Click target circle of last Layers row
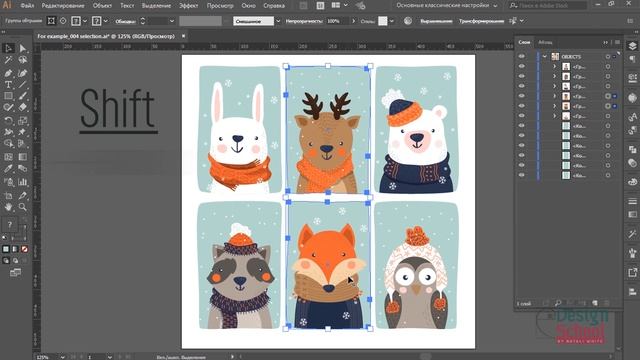The width and height of the screenshot is (640, 360). (608, 175)
